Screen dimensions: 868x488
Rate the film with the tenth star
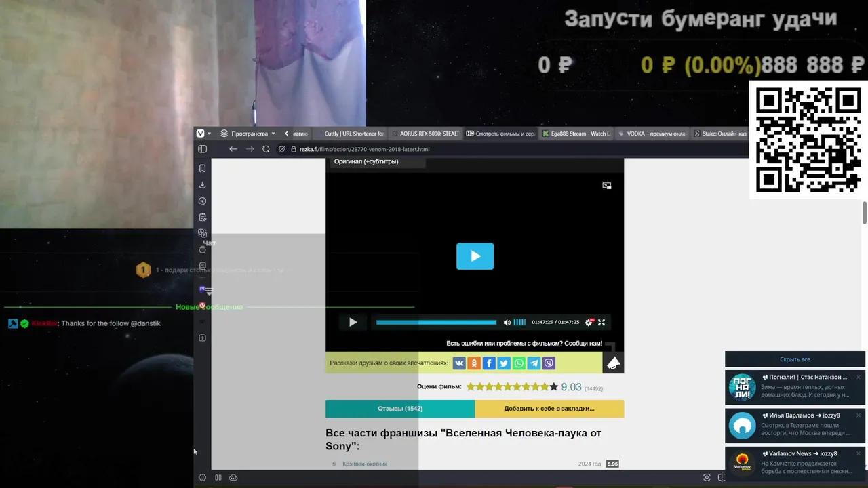[x=553, y=387]
